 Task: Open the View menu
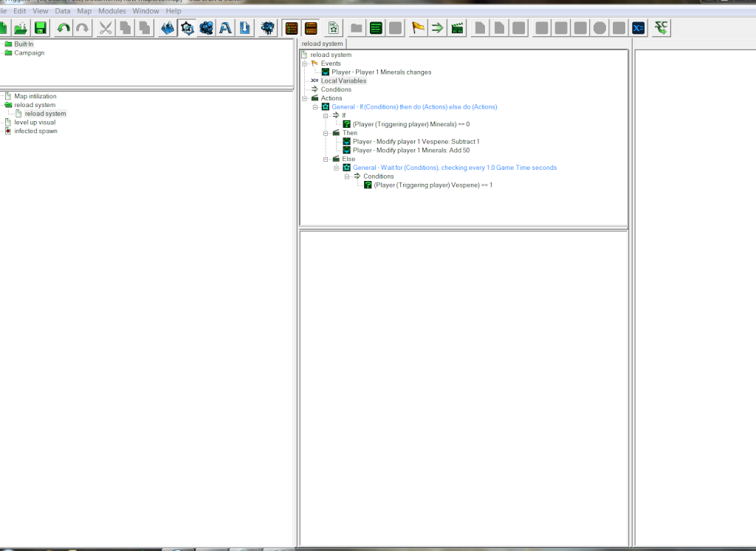coord(41,10)
